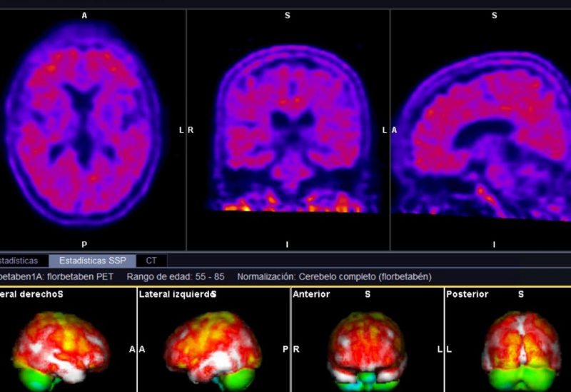571x392 pixels.
Task: Click the Posterior view title label
Action: coord(467,294)
